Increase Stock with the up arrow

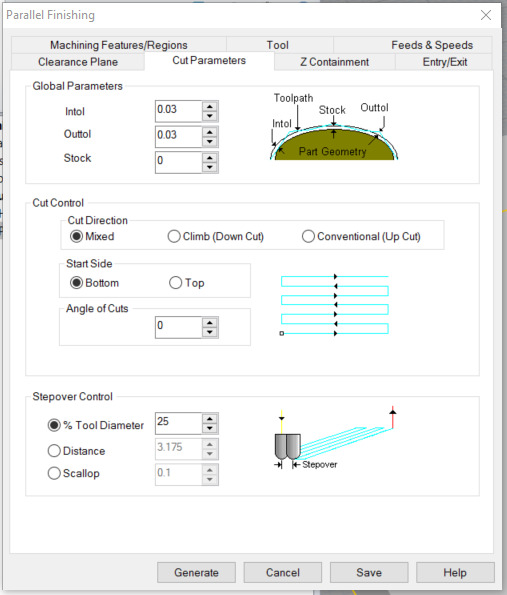tap(210, 157)
